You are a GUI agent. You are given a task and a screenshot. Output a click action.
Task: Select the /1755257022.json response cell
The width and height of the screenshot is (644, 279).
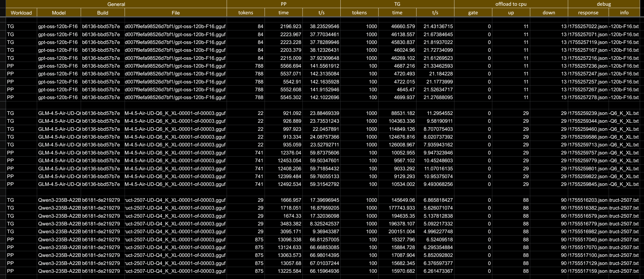(x=588, y=27)
